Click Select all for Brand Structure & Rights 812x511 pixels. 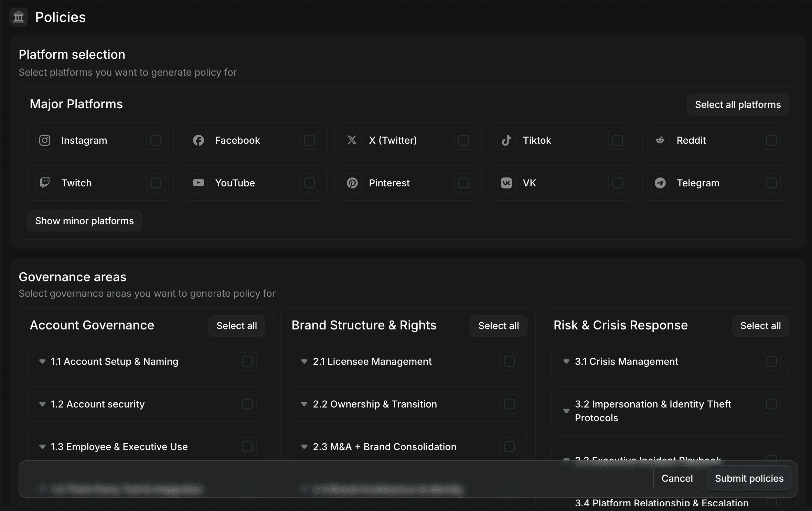pos(498,326)
